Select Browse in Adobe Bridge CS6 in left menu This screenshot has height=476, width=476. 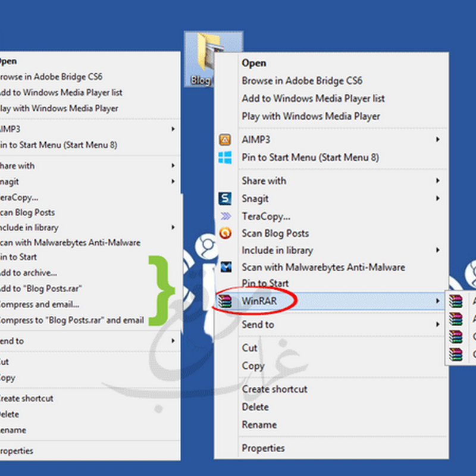tap(51, 77)
